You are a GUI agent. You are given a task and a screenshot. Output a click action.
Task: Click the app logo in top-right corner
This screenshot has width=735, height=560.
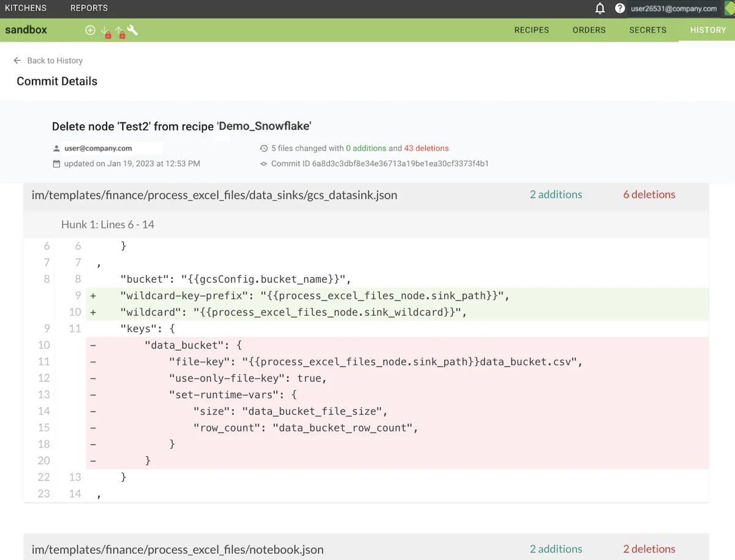tap(728, 8)
